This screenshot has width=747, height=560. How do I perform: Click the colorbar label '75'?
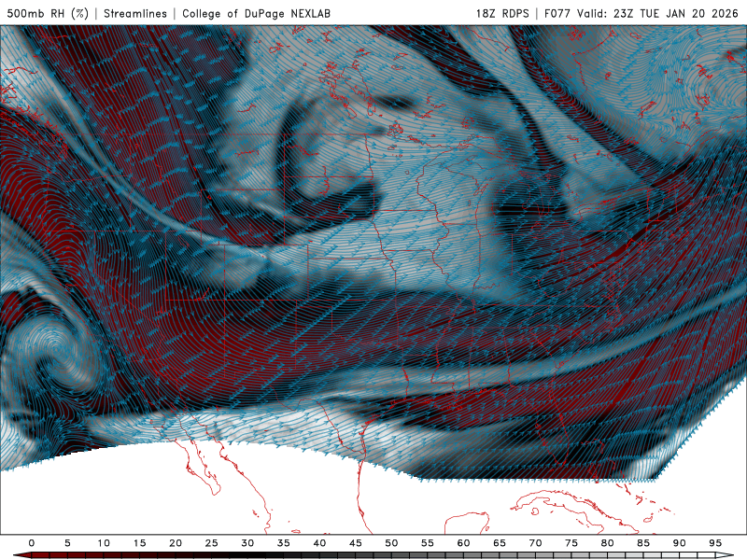pyautogui.click(x=571, y=543)
